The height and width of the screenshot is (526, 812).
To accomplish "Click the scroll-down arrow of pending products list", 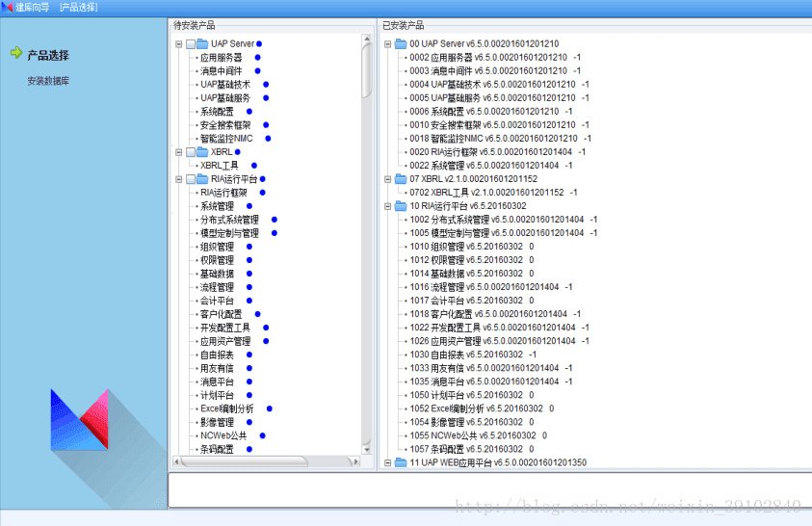I will click(367, 450).
